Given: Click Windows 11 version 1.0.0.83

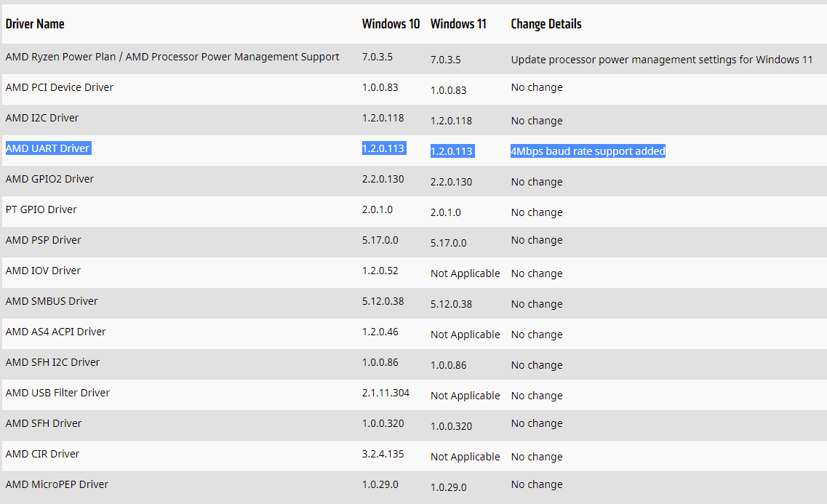Looking at the screenshot, I should click(448, 90).
